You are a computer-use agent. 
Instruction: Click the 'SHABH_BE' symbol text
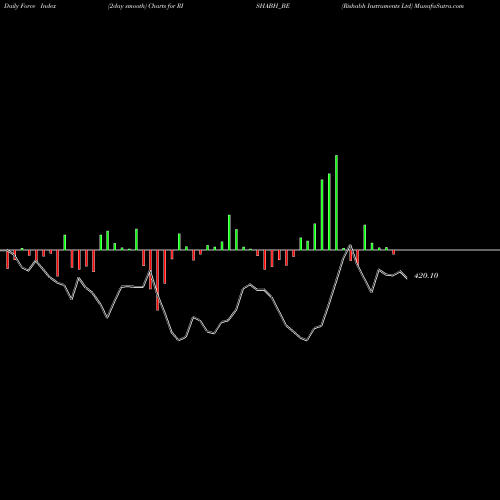pyautogui.click(x=273, y=6)
